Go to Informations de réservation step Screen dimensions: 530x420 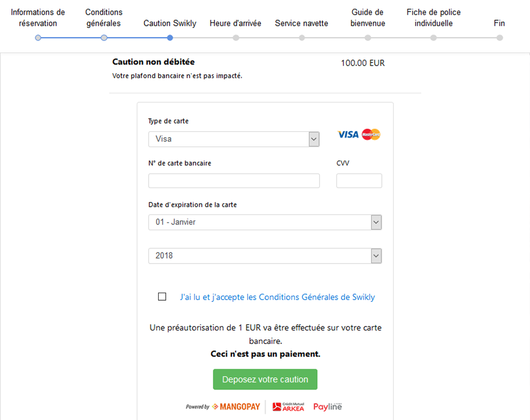[38, 38]
